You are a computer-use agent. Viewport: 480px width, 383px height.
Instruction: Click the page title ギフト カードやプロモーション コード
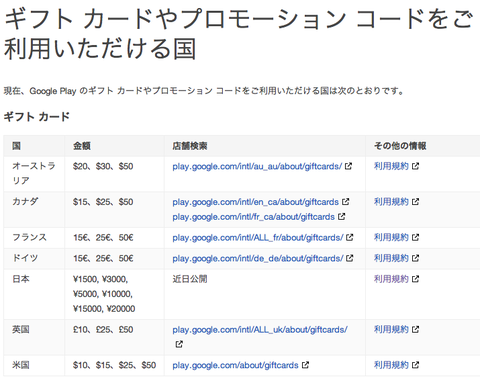click(238, 33)
